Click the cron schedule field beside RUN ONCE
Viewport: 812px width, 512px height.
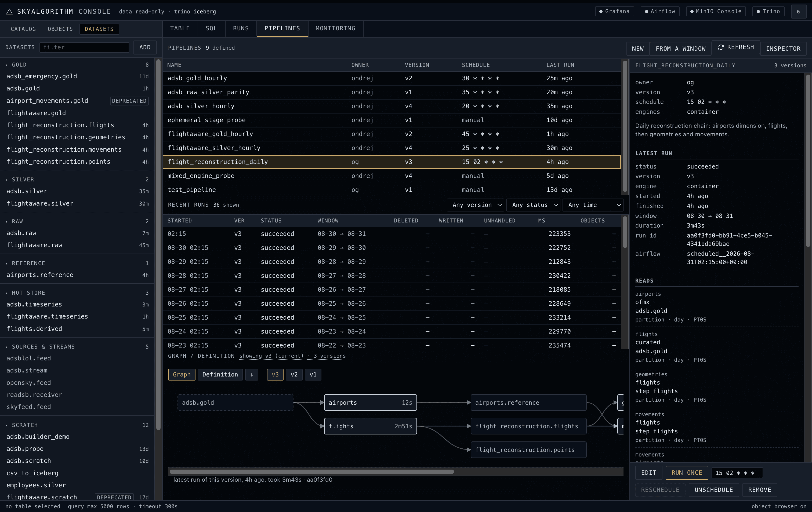(737, 473)
